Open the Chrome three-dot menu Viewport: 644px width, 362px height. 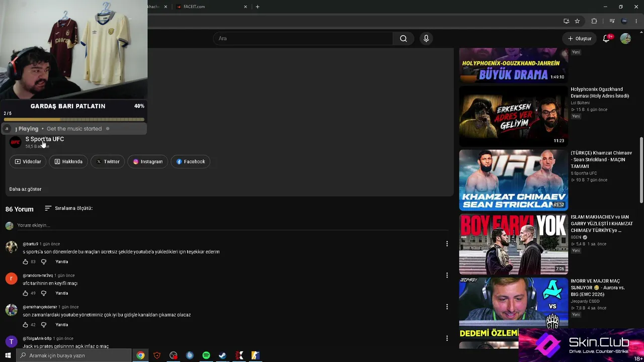click(636, 21)
